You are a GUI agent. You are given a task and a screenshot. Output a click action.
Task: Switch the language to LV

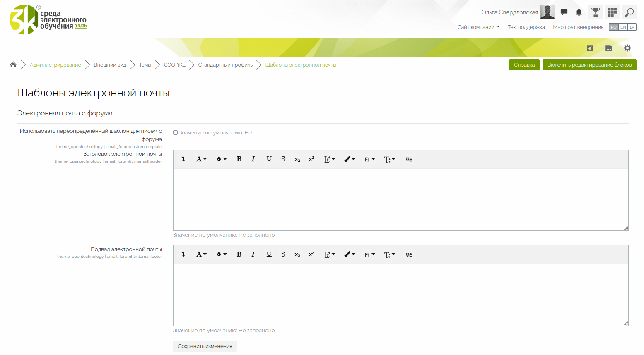click(632, 27)
